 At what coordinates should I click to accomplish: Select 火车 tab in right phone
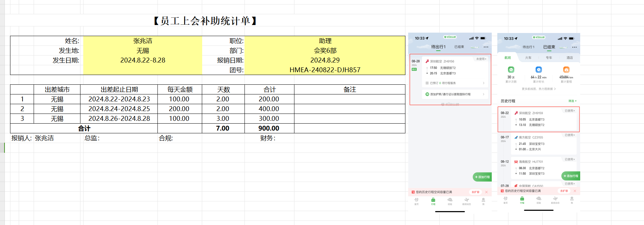[528, 58]
